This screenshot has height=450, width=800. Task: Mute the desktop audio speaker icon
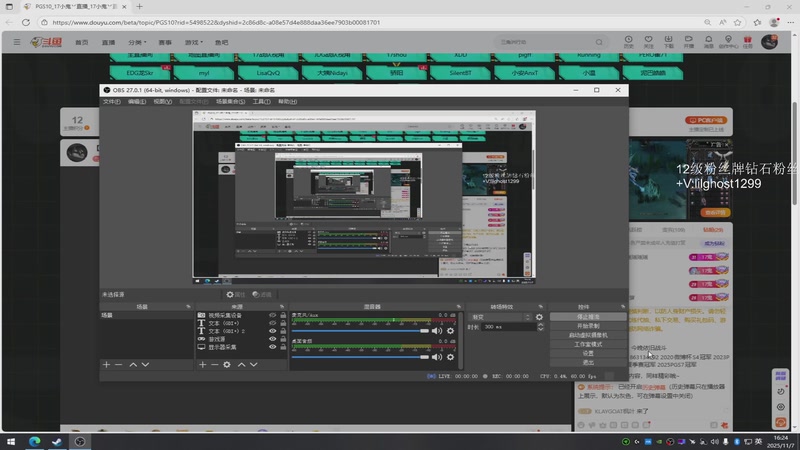click(x=437, y=357)
